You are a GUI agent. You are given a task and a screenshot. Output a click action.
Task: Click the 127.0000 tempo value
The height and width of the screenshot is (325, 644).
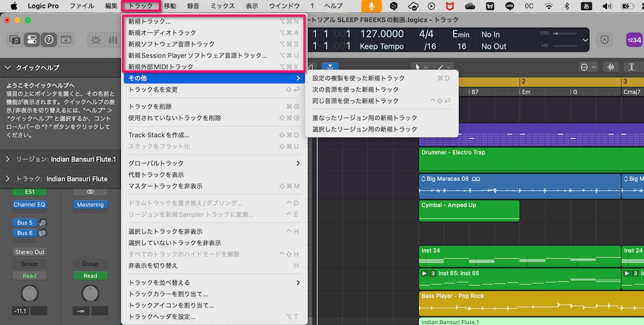[382, 34]
